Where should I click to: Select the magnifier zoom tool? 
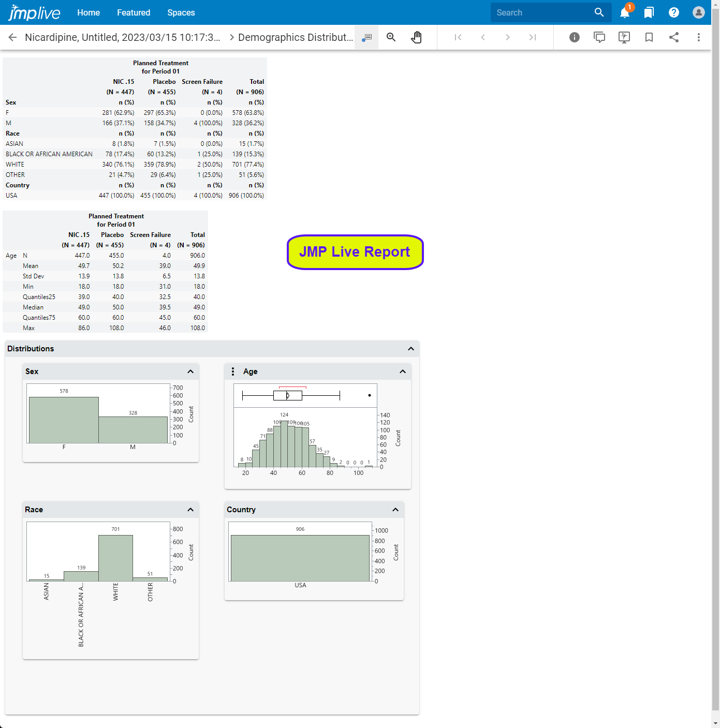coord(391,37)
